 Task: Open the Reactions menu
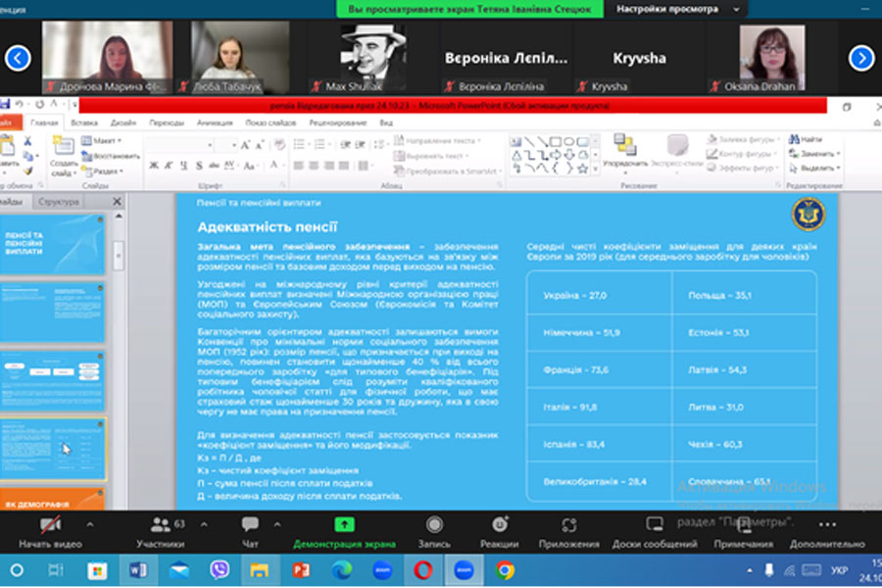(500, 524)
